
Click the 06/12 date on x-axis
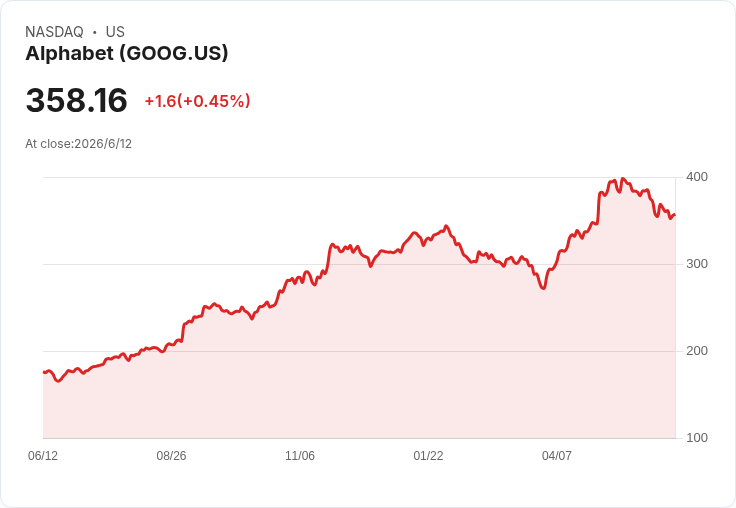coord(43,456)
